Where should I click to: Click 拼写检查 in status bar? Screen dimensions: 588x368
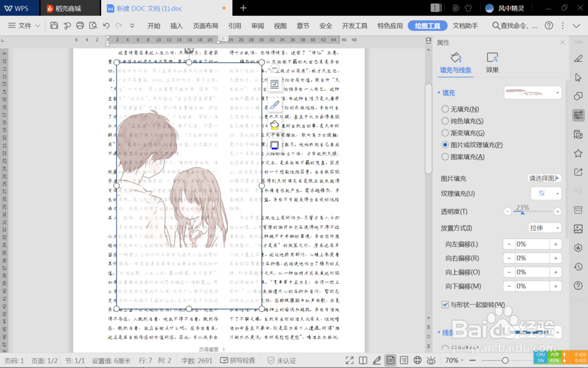[238, 360]
